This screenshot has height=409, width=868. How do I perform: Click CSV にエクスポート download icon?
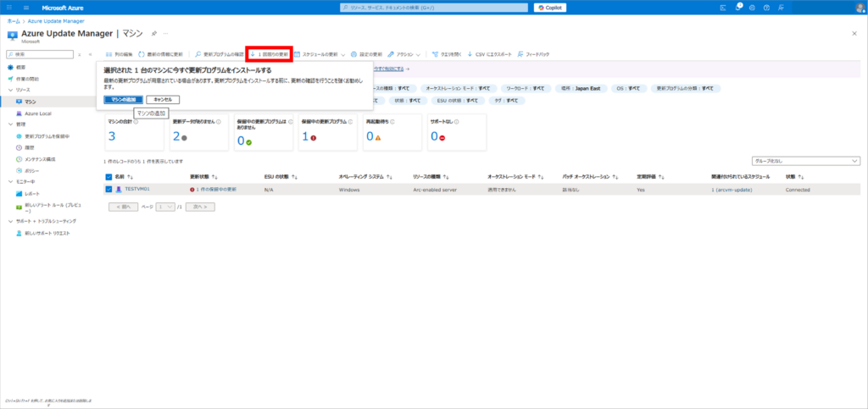click(x=470, y=53)
